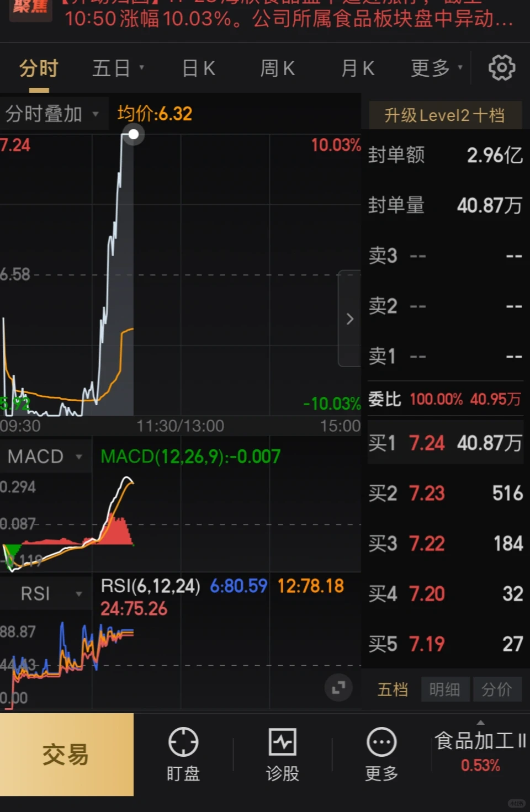Tap the 买1 bid price row
Image resolution: width=530 pixels, height=812 pixels.
point(445,443)
